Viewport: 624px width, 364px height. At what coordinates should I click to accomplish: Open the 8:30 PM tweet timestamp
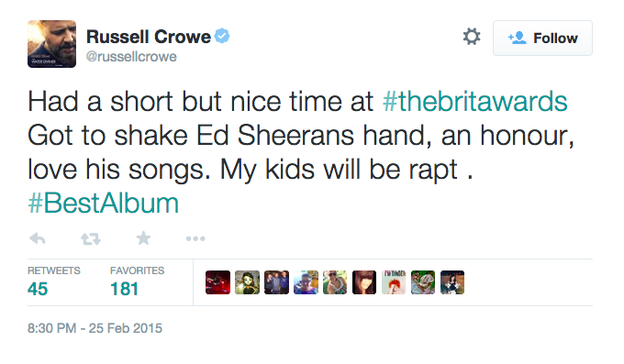tap(95, 328)
